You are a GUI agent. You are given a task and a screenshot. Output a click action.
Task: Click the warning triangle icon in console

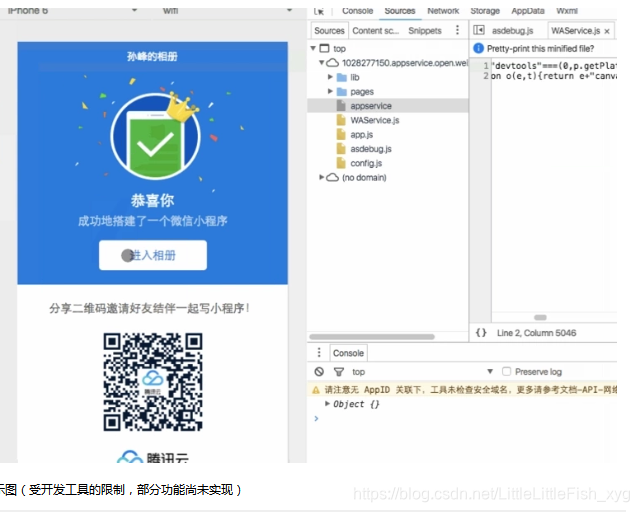click(x=316, y=390)
